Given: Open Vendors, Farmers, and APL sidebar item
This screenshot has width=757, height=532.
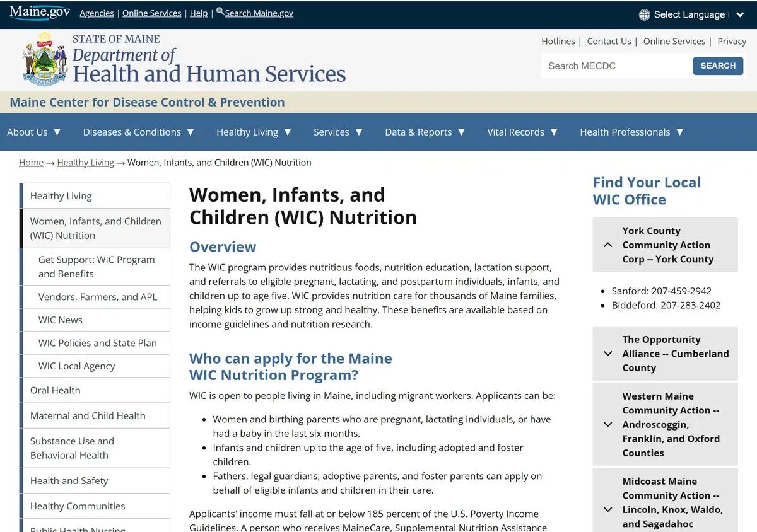Looking at the screenshot, I should coord(95,297).
